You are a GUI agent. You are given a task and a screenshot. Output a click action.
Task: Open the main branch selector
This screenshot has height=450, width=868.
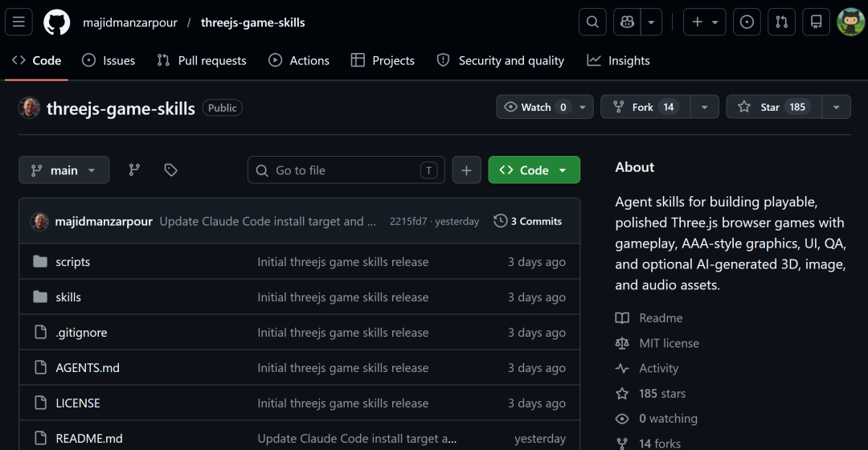(63, 170)
